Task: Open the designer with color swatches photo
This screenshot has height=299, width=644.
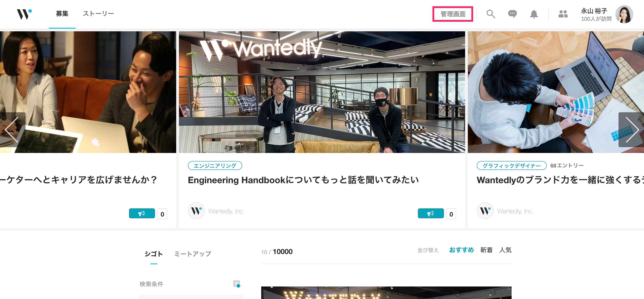Action: point(556,92)
